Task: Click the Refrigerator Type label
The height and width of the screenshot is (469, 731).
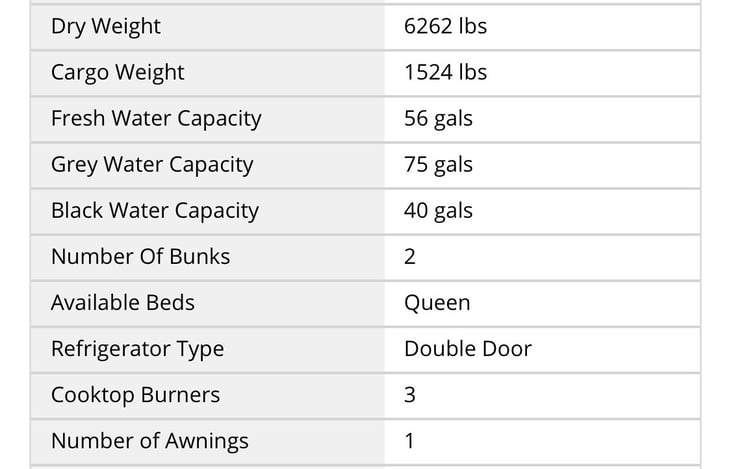Action: 138,349
